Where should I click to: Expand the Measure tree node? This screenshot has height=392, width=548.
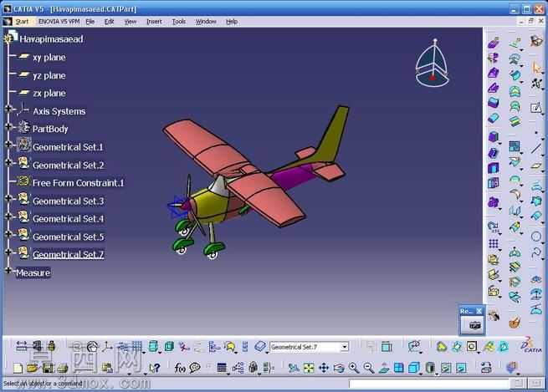(8, 270)
